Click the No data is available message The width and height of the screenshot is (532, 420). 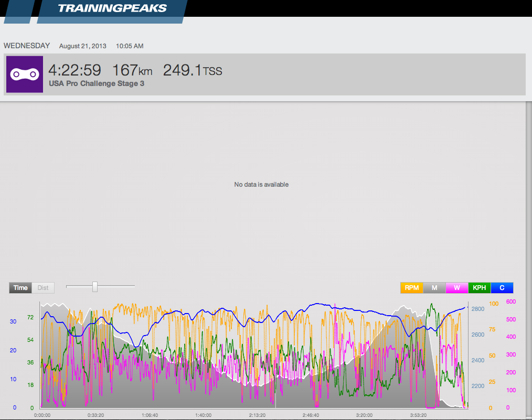pyautogui.click(x=261, y=185)
